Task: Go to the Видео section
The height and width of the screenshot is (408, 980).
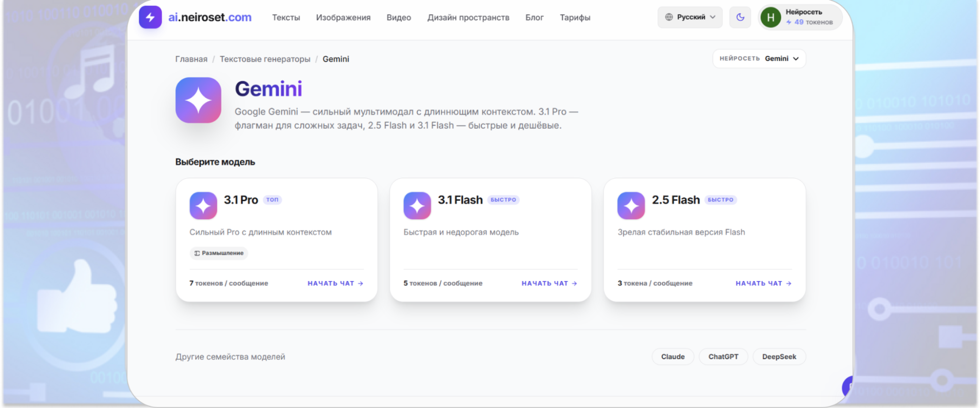Action: (399, 18)
